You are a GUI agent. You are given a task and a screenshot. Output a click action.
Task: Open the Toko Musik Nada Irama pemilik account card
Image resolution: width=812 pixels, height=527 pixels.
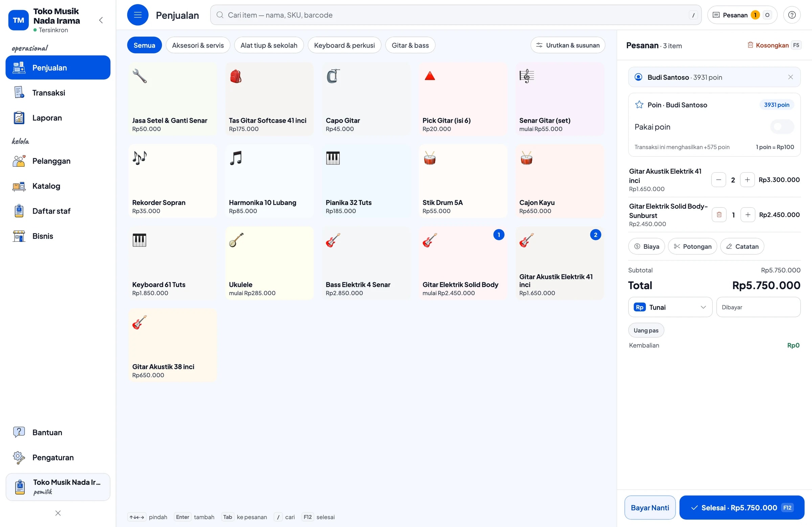(58, 487)
